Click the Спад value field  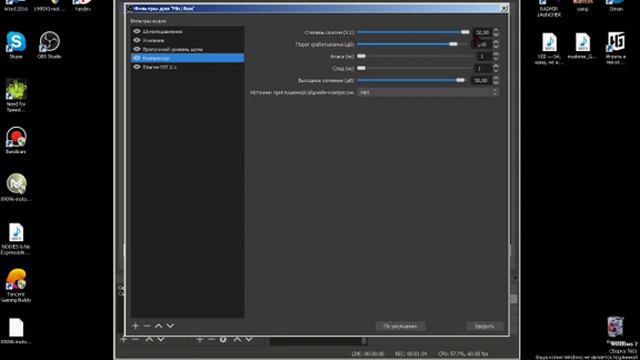pyautogui.click(x=482, y=68)
